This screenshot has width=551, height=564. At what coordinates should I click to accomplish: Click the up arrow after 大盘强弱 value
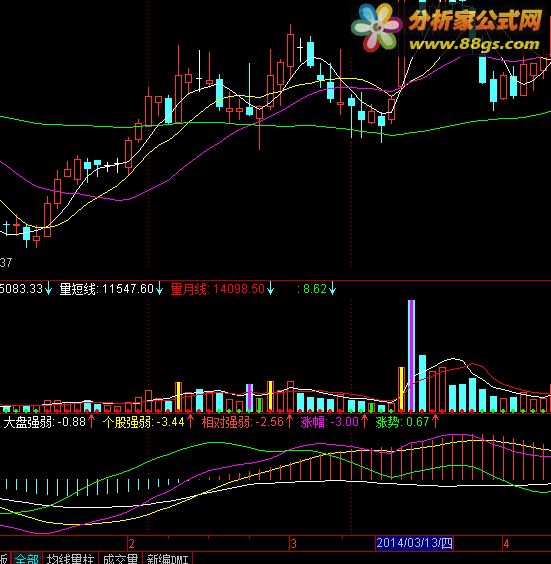pyautogui.click(x=91, y=421)
